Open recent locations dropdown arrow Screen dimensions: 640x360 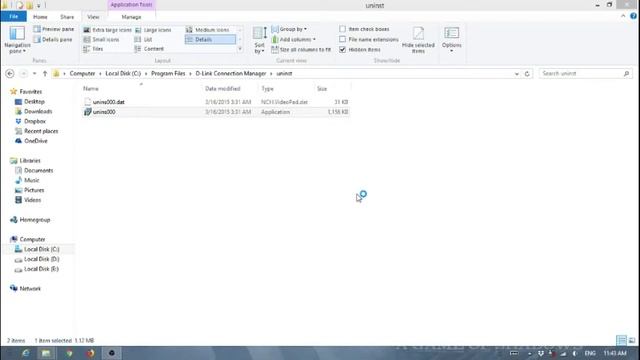tap(35, 73)
